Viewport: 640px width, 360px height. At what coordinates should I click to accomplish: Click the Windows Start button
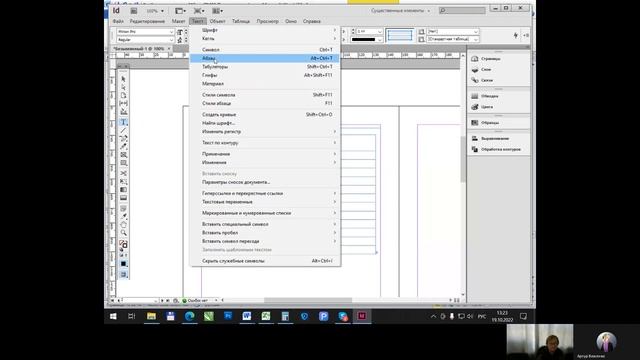pyautogui.click(x=113, y=316)
